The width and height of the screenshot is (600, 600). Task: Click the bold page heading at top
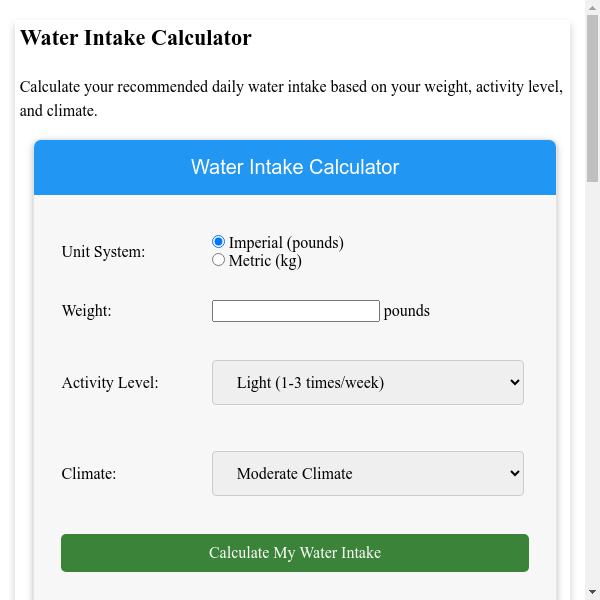[x=136, y=39]
